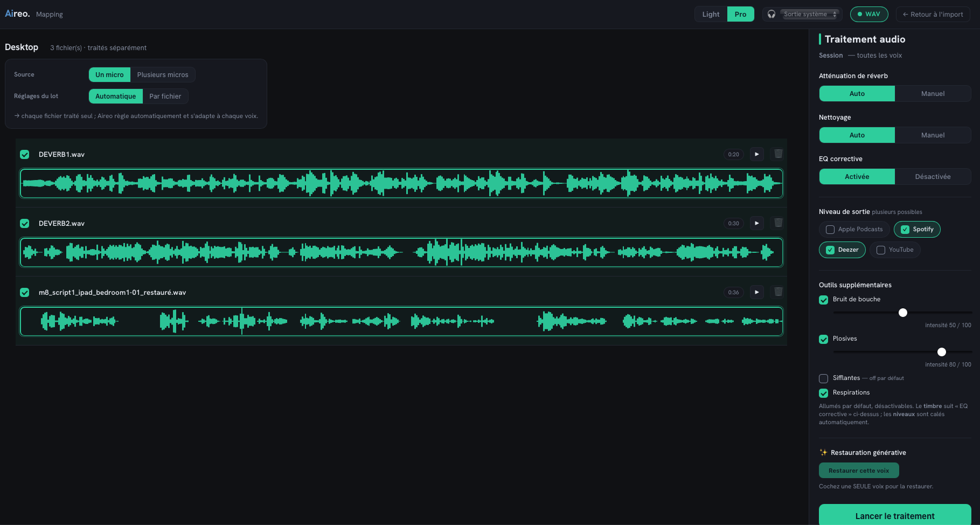980x525 pixels.
Task: Set EQ corrective to Désactivée
Action: tap(933, 177)
